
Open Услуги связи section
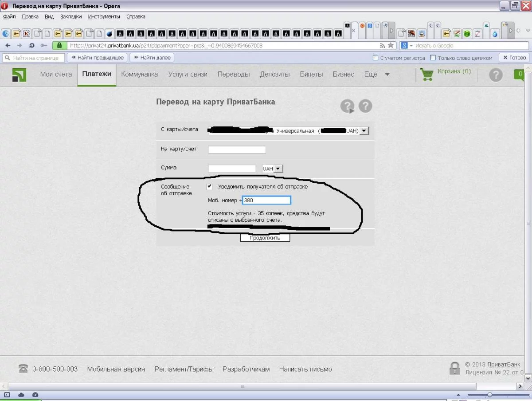pos(188,75)
